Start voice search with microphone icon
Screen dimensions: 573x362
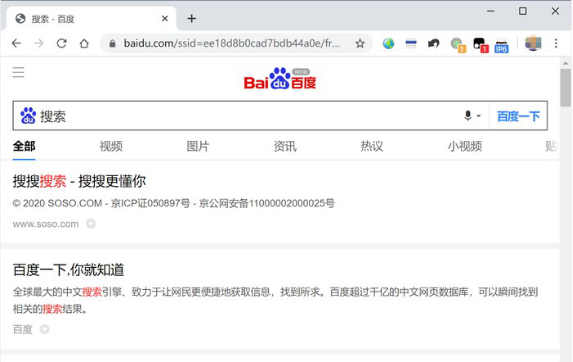click(468, 116)
